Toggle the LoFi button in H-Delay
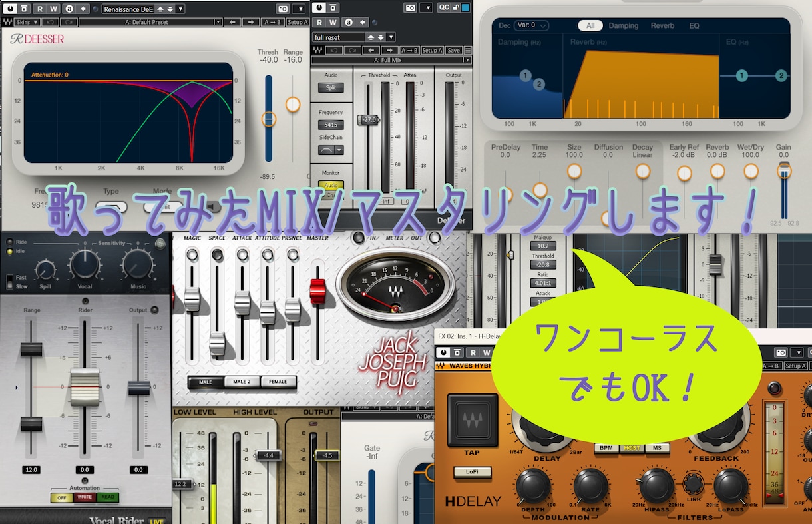The height and width of the screenshot is (524, 812). [x=473, y=472]
